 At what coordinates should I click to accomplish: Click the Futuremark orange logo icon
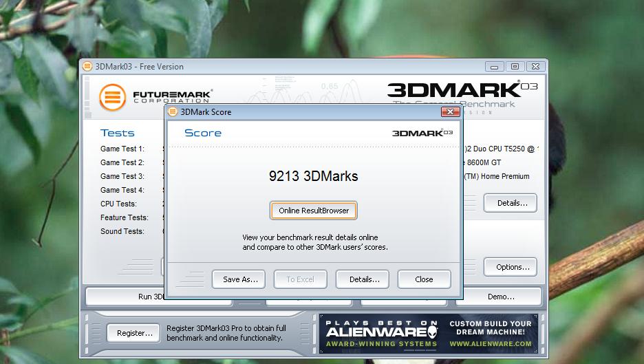(x=113, y=98)
